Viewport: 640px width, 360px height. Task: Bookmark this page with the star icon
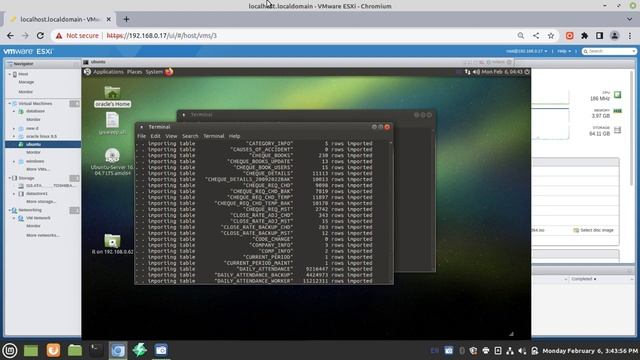[x=551, y=36]
